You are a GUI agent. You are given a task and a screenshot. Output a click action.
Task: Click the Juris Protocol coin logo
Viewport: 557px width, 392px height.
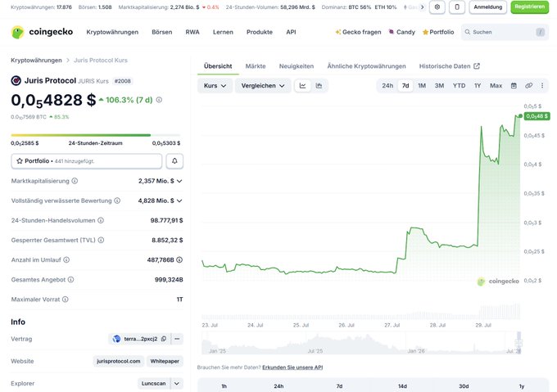(16, 80)
